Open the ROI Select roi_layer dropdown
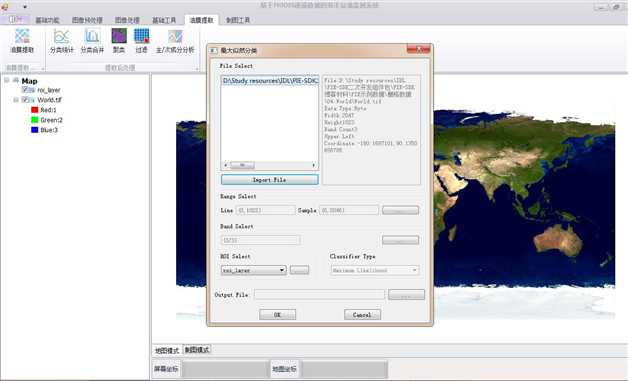Viewport: 628px width, 381px height. click(x=282, y=270)
